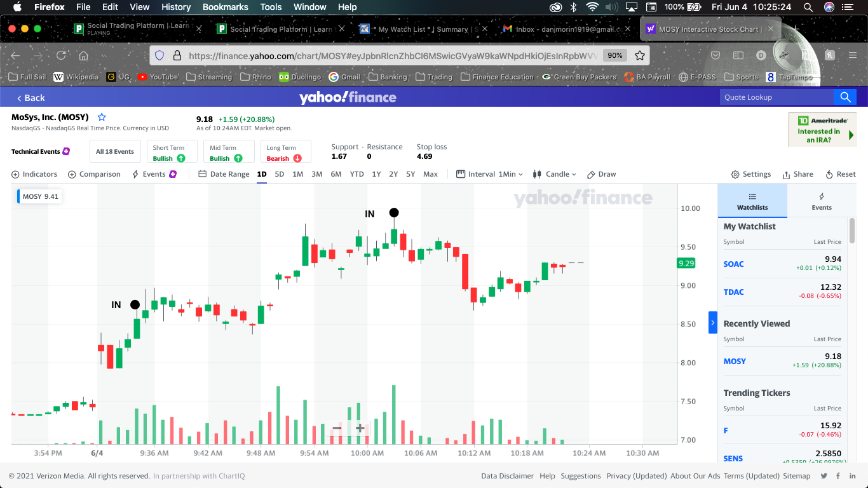Open the Rhino bookmarks folder
This screenshot has height=488, width=868.
pyautogui.click(x=255, y=77)
